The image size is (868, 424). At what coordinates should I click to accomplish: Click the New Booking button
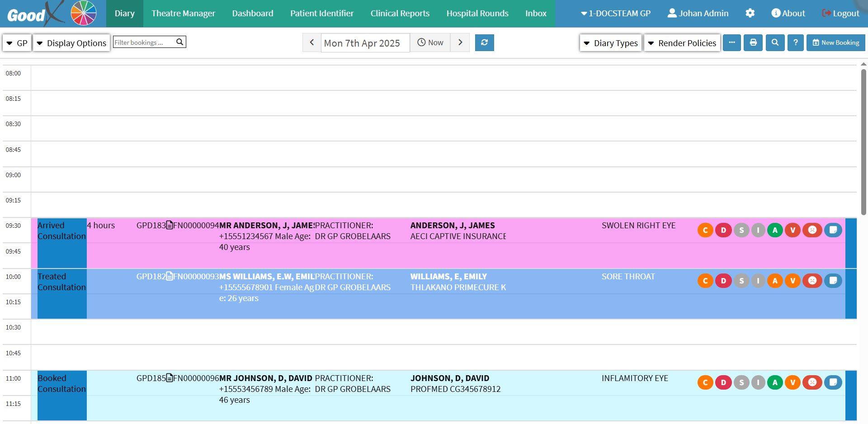pos(835,42)
